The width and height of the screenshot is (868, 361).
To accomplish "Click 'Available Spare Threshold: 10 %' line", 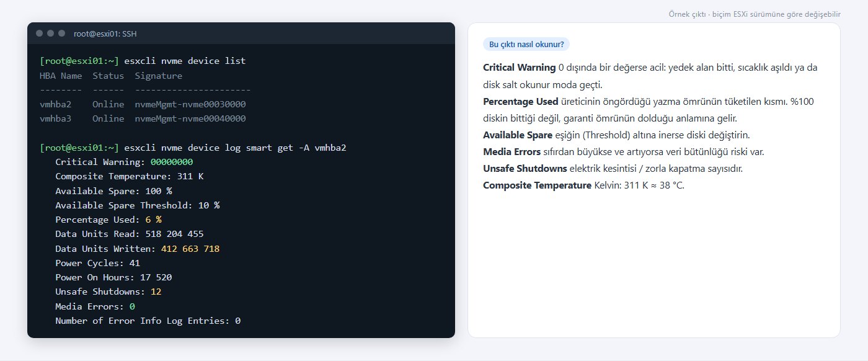I will coord(138,205).
